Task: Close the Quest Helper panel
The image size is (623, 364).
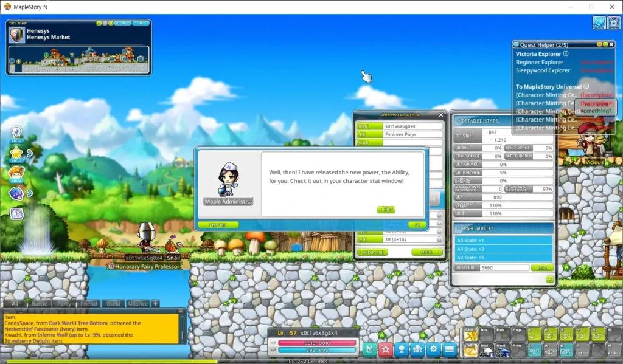Action: [x=611, y=44]
